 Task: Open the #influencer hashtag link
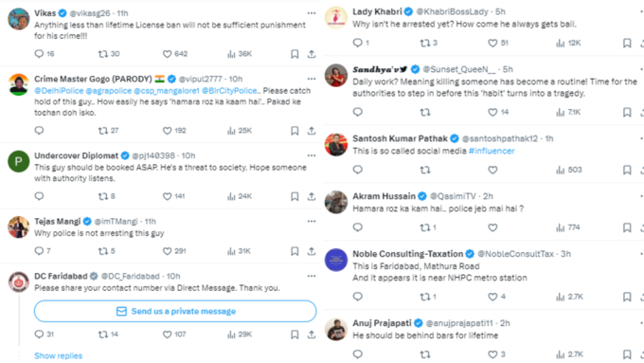pyautogui.click(x=492, y=151)
